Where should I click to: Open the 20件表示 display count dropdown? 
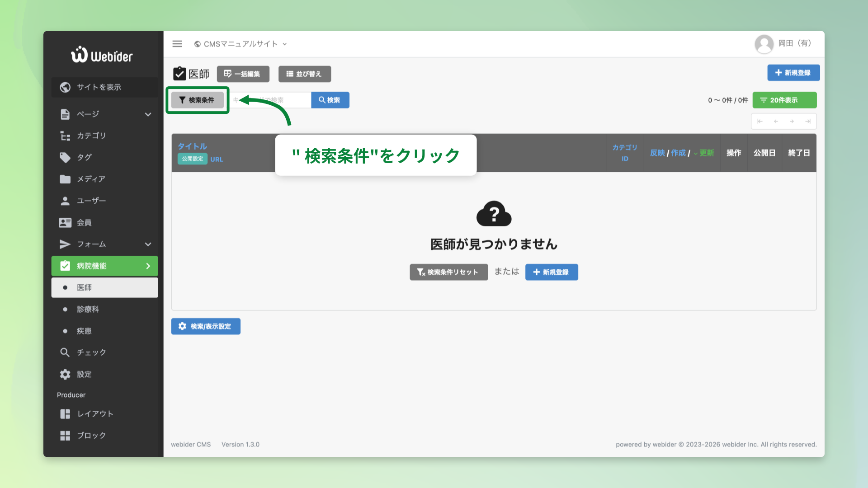(784, 100)
